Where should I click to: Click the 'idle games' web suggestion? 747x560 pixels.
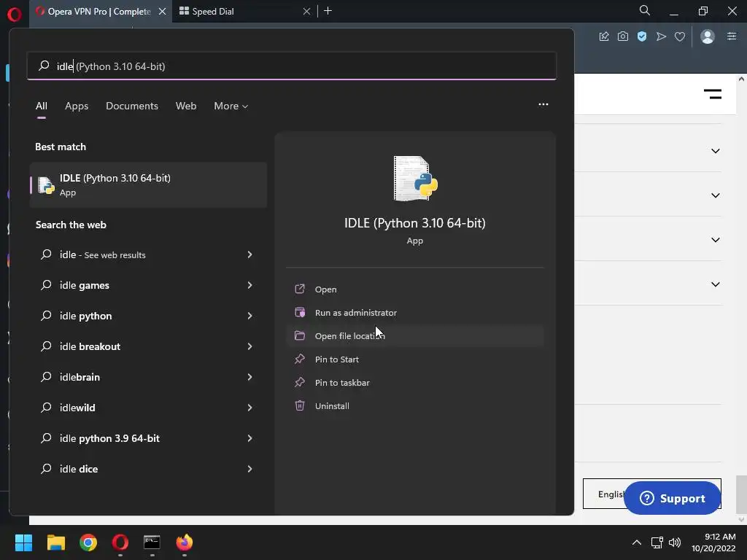(148, 285)
